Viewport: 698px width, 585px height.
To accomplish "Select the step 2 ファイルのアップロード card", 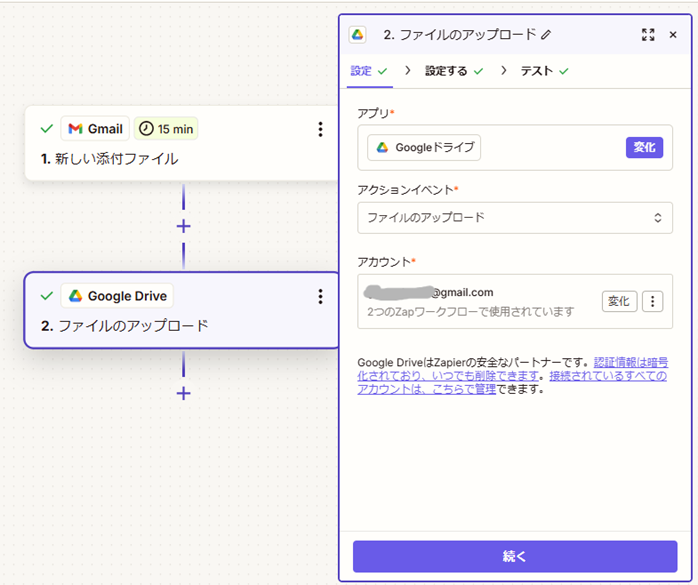I will [182, 310].
